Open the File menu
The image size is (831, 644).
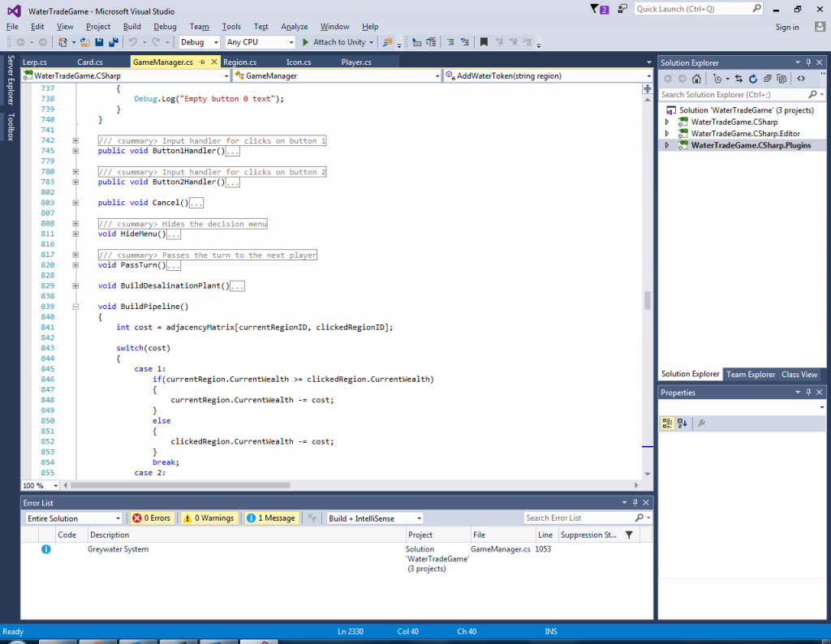[x=12, y=27]
